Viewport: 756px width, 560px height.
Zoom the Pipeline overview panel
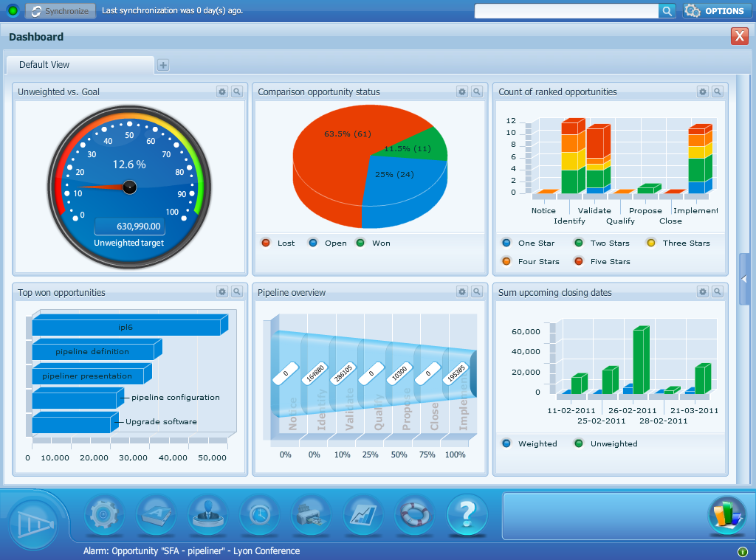[477, 291]
